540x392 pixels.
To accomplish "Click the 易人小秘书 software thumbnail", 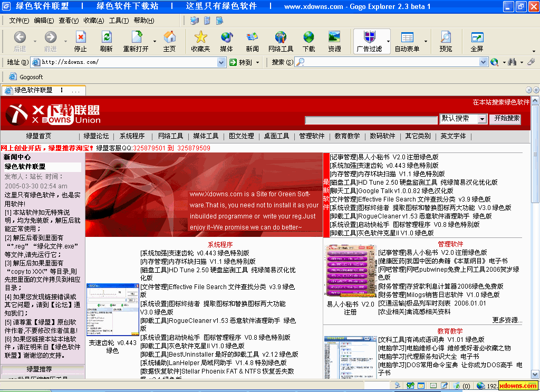I will pyautogui.click(x=350, y=271).
